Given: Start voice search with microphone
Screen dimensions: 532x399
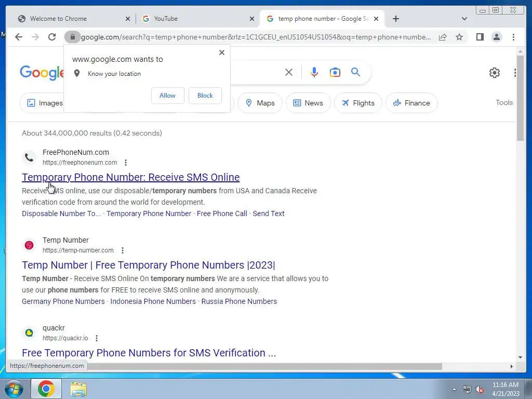Looking at the screenshot, I should (314, 72).
